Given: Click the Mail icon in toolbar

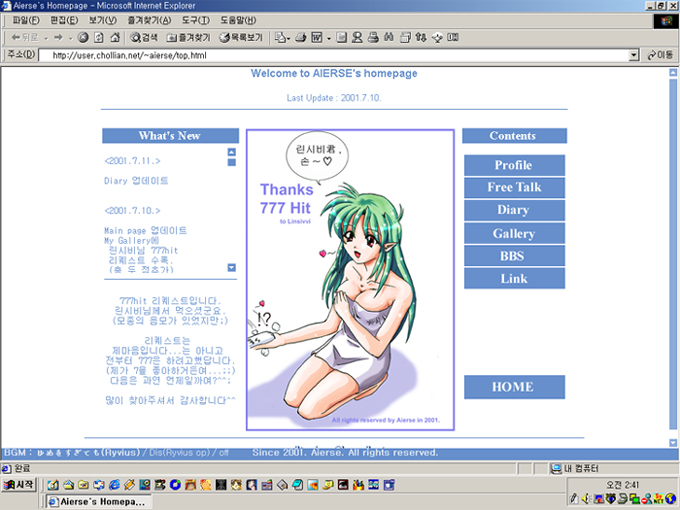Looking at the screenshot, I should [x=282, y=38].
